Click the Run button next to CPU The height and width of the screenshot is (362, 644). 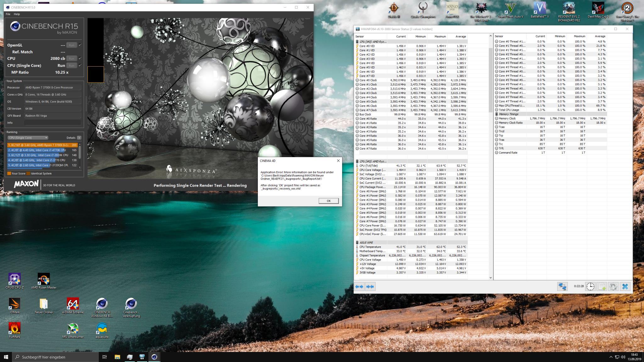click(x=71, y=58)
